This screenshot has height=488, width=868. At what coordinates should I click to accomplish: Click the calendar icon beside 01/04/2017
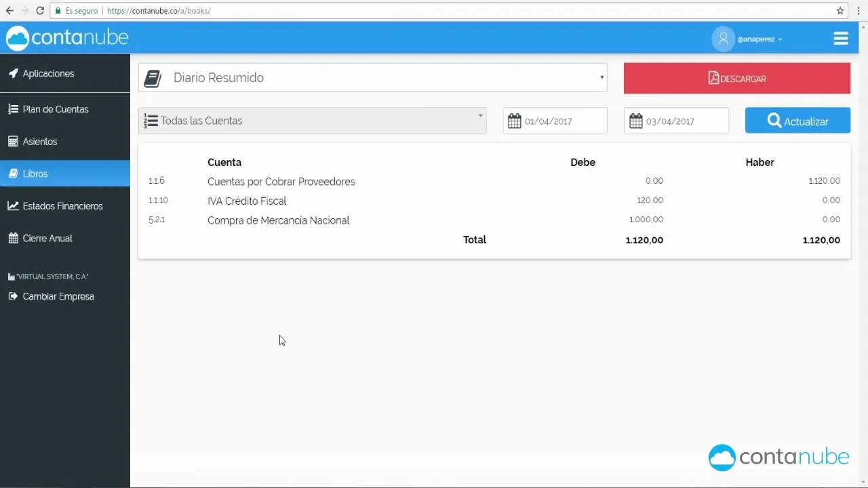pyautogui.click(x=515, y=121)
